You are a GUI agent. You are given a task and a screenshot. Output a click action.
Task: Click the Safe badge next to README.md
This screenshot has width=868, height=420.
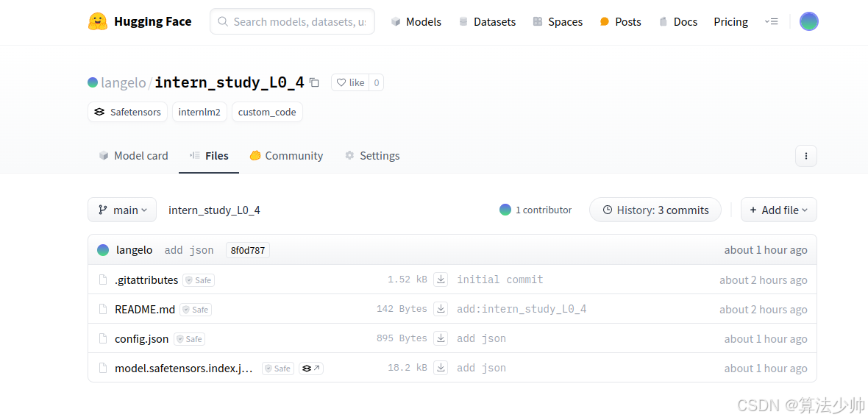coord(196,310)
